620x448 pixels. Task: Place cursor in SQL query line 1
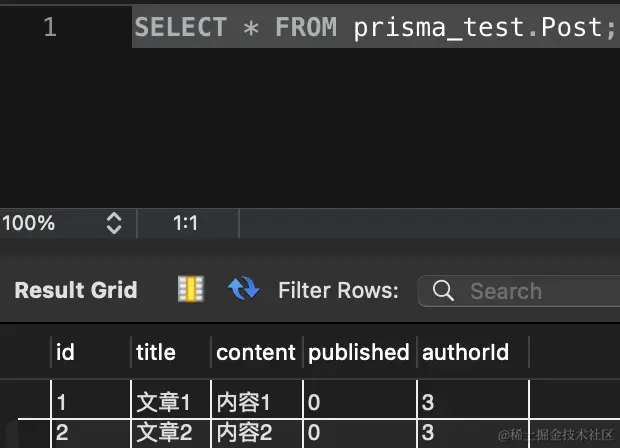click(376, 27)
